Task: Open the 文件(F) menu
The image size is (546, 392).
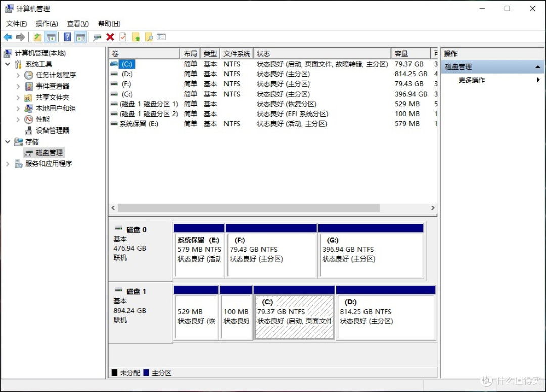Action: coord(16,24)
